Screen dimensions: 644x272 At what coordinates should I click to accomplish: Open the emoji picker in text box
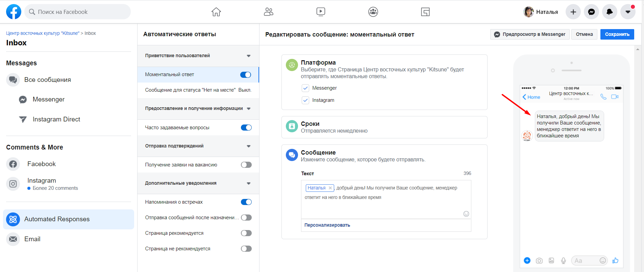click(x=466, y=214)
